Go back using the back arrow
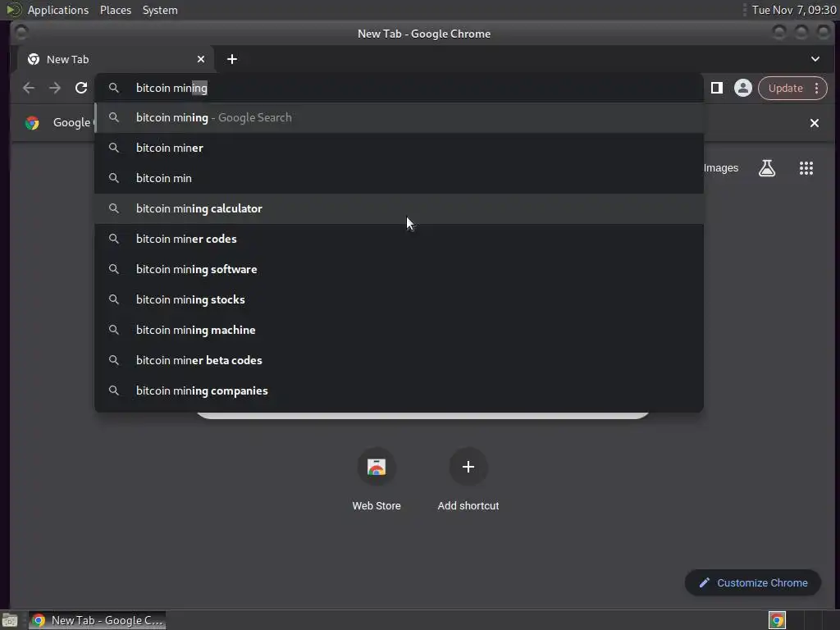The width and height of the screenshot is (840, 630). [29, 88]
